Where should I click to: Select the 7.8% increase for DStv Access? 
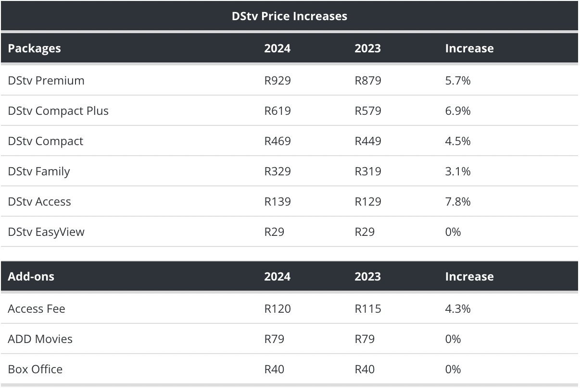pos(458,202)
